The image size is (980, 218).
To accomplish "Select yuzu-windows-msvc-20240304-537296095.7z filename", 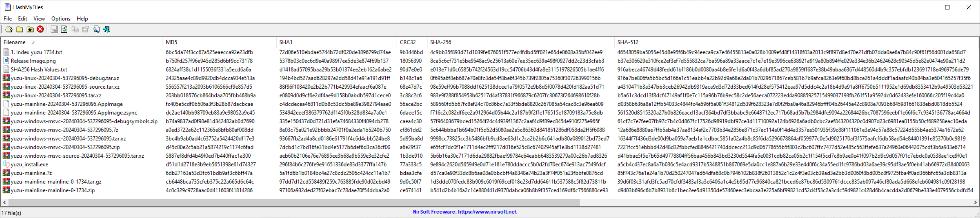I will 64,130.
